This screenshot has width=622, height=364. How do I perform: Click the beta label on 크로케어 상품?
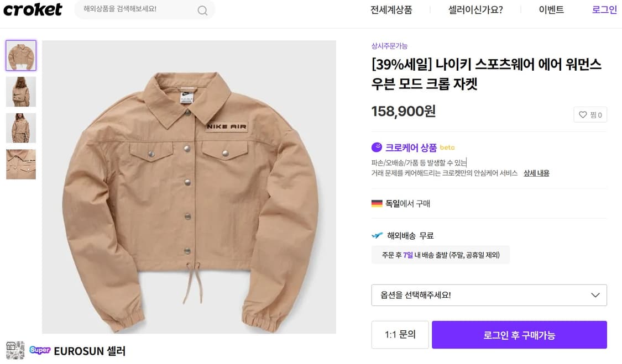[447, 147]
